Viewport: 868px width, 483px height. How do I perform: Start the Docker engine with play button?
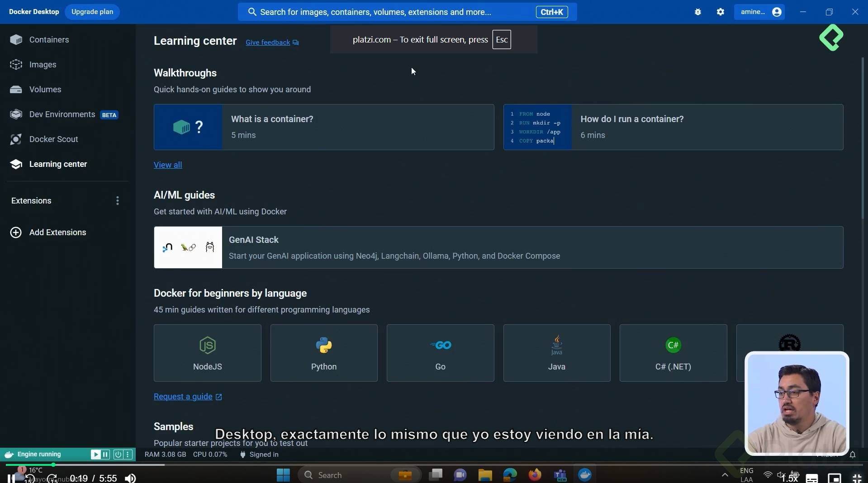pos(95,455)
